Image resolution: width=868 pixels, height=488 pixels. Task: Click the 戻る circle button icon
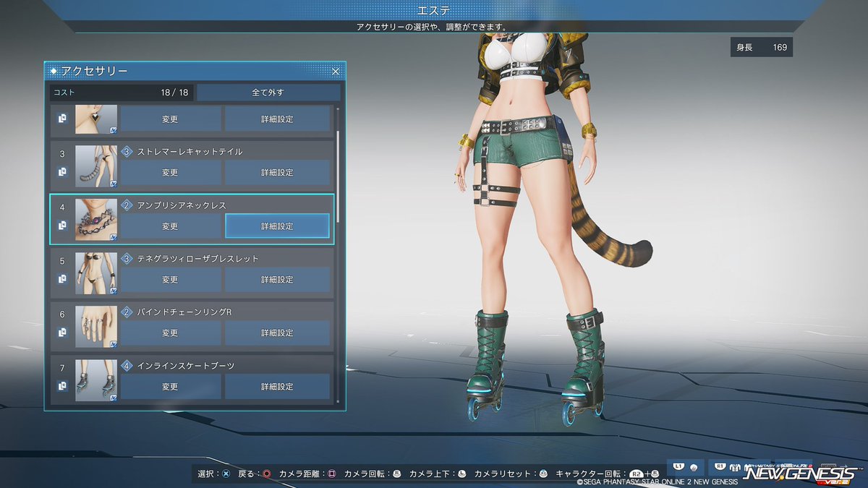click(x=267, y=474)
